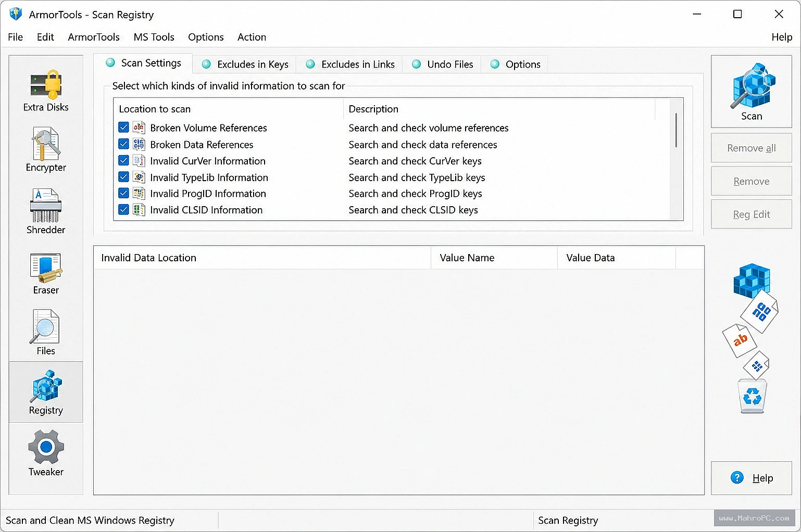Open the ArmorTools menu
The width and height of the screenshot is (801, 532).
(x=94, y=37)
